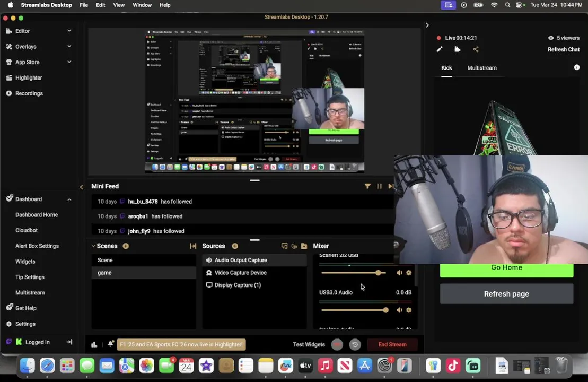The height and width of the screenshot is (382, 588).
Task: Adjust the USB3.0 Audio volume slider
Action: click(x=355, y=310)
